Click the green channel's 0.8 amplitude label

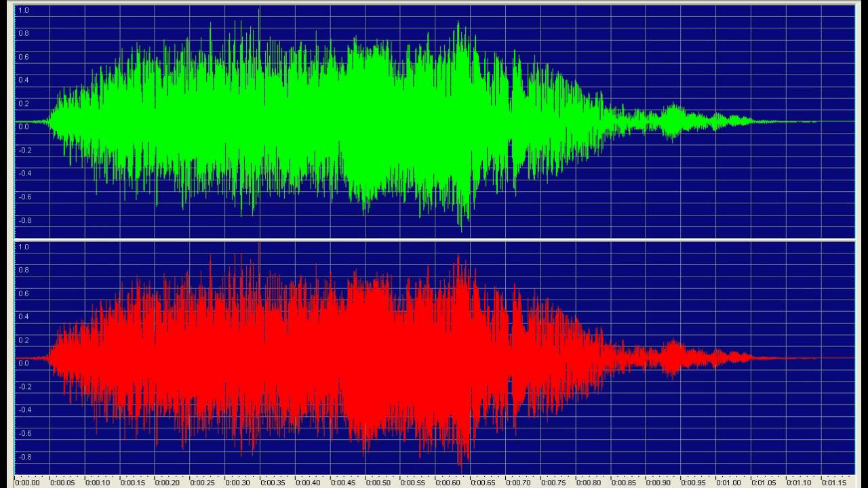click(x=23, y=33)
